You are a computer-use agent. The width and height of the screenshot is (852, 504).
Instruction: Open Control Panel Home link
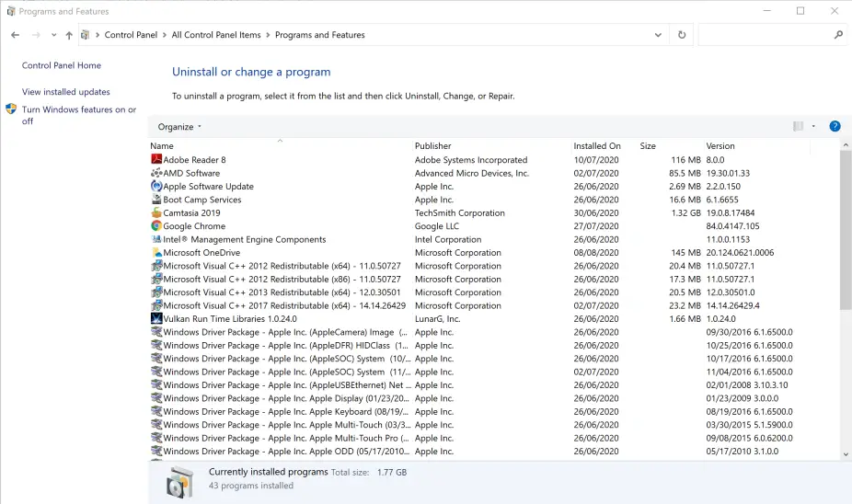[x=62, y=65]
